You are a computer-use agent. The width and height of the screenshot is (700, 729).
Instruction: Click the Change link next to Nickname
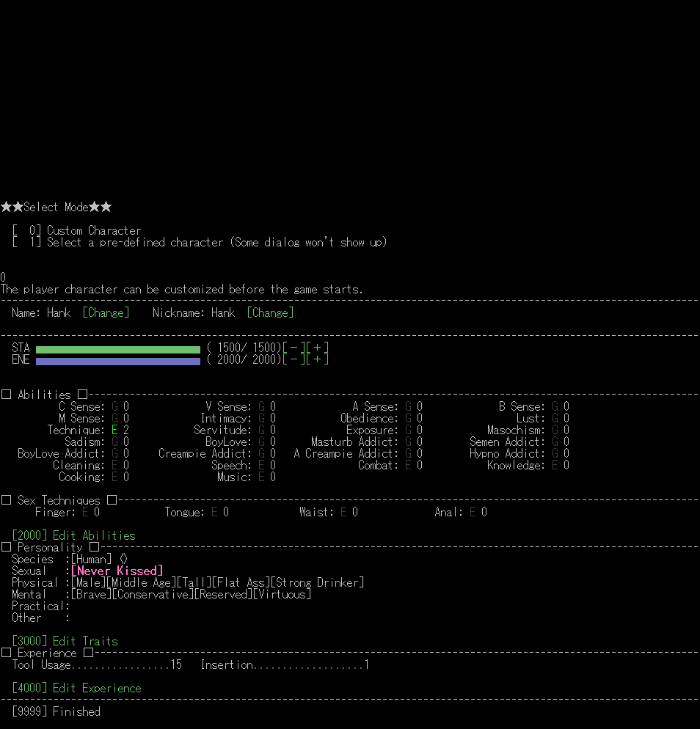tap(270, 312)
